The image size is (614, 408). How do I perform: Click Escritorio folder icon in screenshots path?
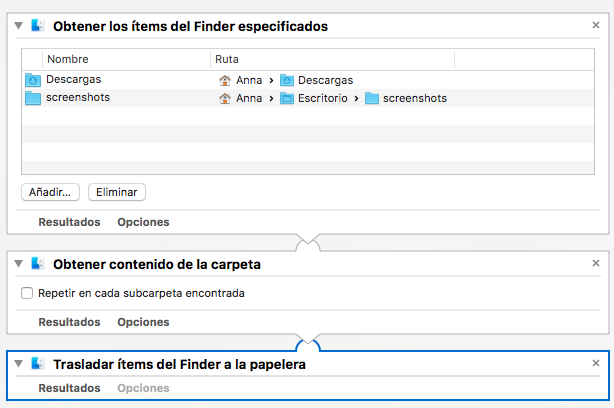287,98
